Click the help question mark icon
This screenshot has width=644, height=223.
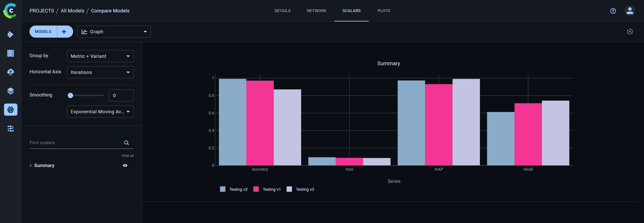pyautogui.click(x=613, y=11)
